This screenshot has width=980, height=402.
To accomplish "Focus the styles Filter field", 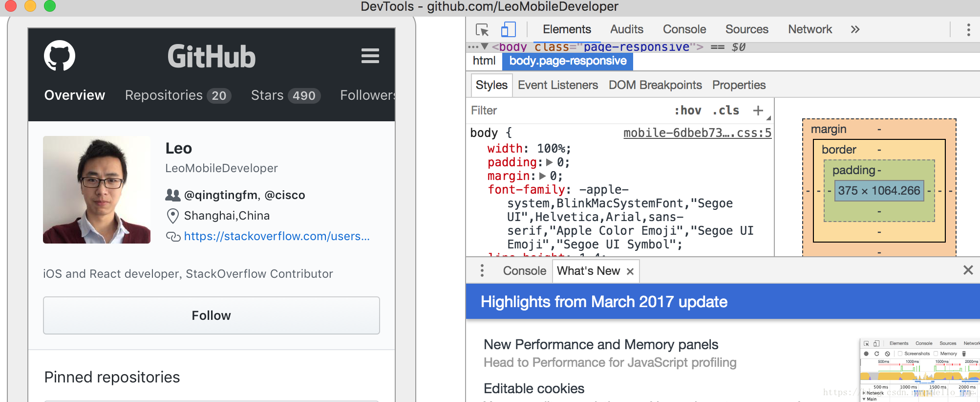I will coord(567,111).
